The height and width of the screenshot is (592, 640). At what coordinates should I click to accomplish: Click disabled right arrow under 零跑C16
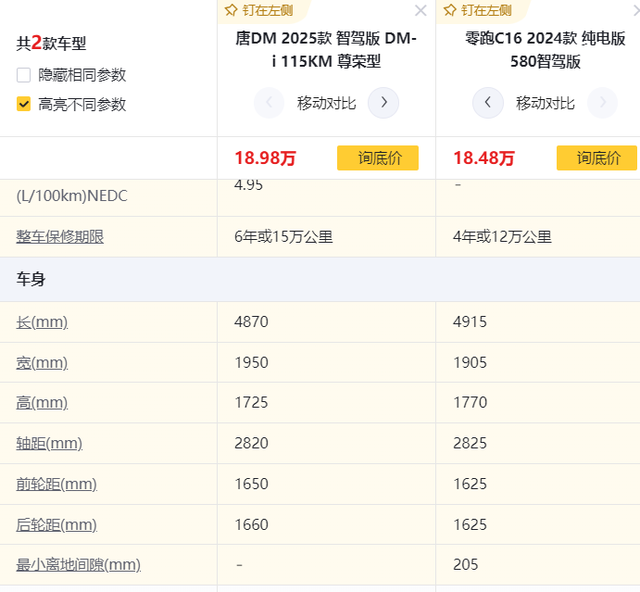click(x=601, y=102)
